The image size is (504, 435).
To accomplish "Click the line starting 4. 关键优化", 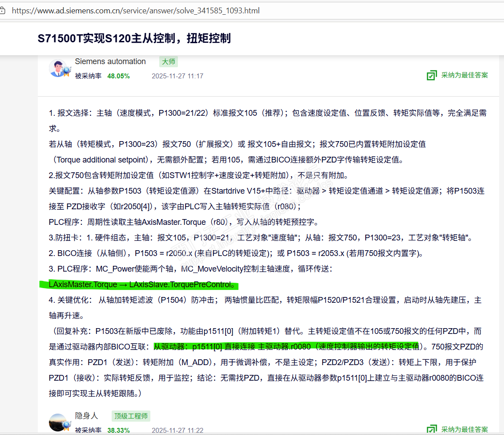I will point(265,301).
